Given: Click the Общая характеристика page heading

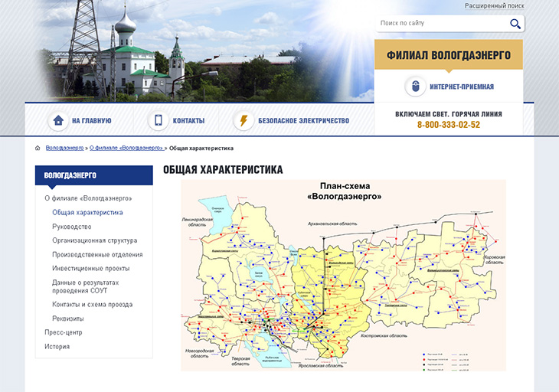Looking at the screenshot, I should [223, 170].
